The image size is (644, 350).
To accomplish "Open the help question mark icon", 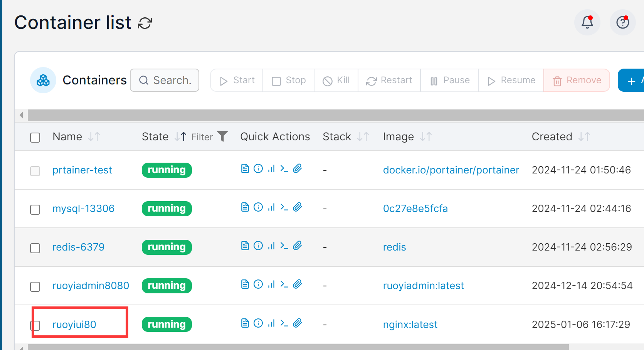I will (x=622, y=22).
